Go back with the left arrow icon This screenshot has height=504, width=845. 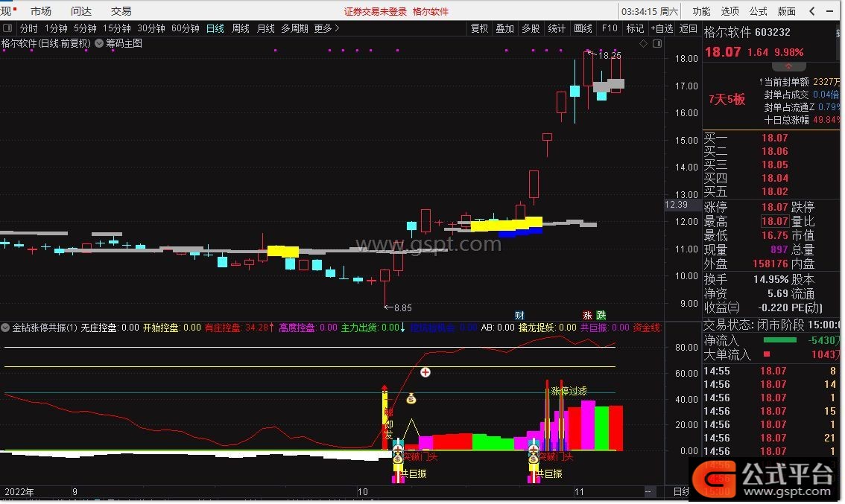click(x=812, y=10)
